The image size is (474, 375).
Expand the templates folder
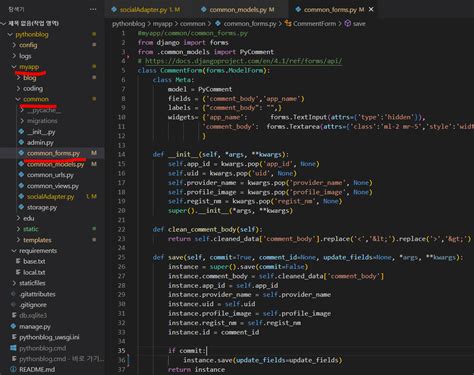[x=37, y=240]
